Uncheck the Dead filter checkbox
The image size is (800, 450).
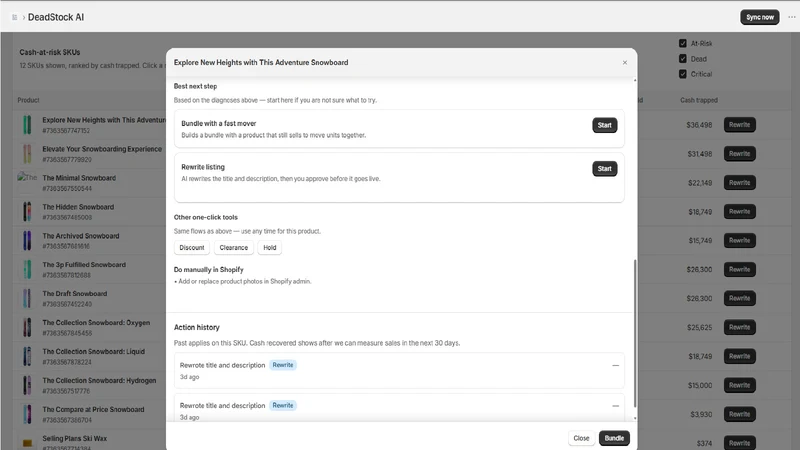683,59
